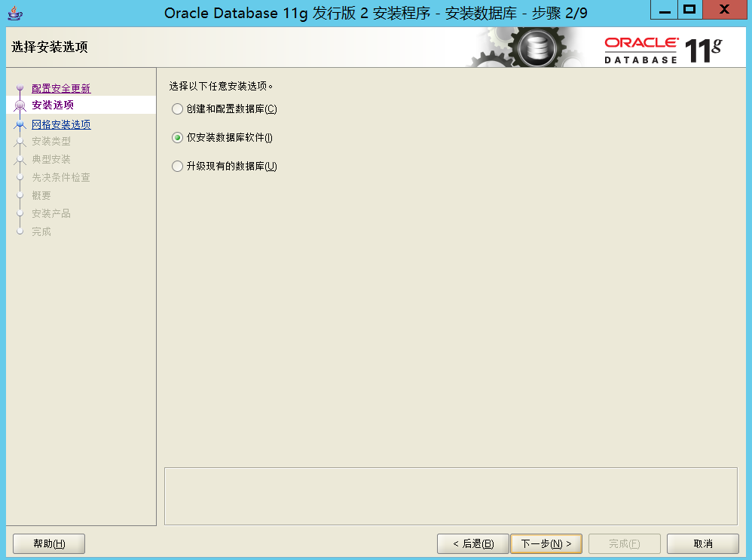This screenshot has width=752, height=560.
Task: Click the disabled 完成(F) button
Action: point(625,543)
